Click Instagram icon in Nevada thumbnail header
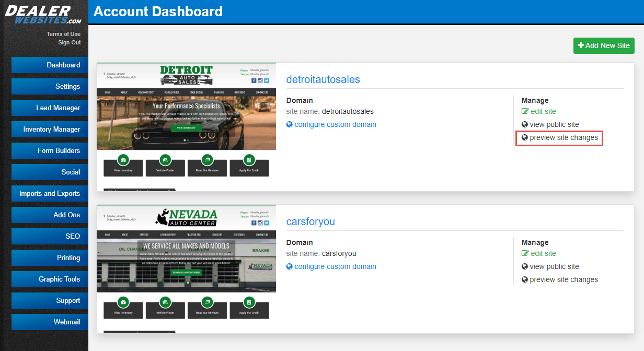The height and width of the screenshot is (351, 644). [x=260, y=223]
